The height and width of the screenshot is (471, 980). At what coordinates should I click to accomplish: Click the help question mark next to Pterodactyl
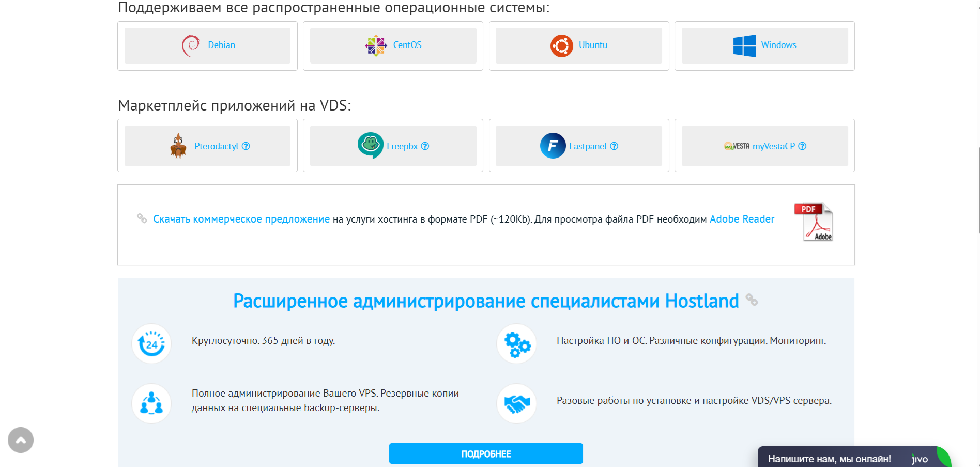pyautogui.click(x=246, y=146)
